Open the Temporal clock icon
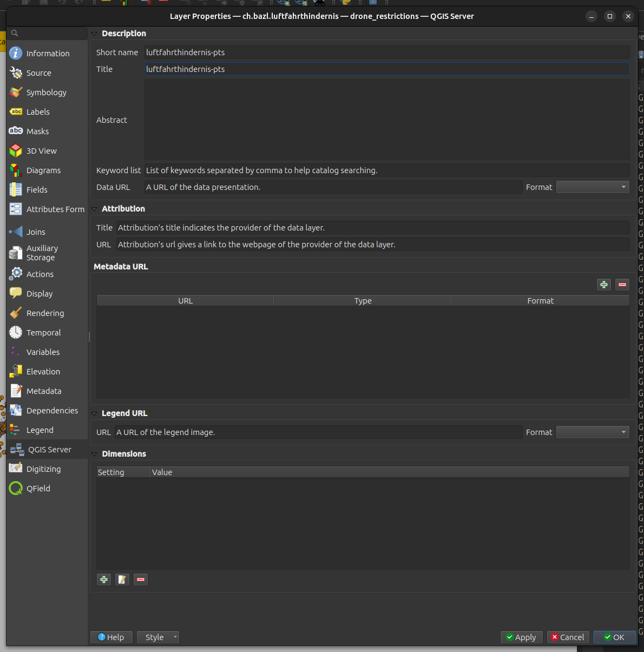Viewport: 644px width, 652px height. click(16, 332)
